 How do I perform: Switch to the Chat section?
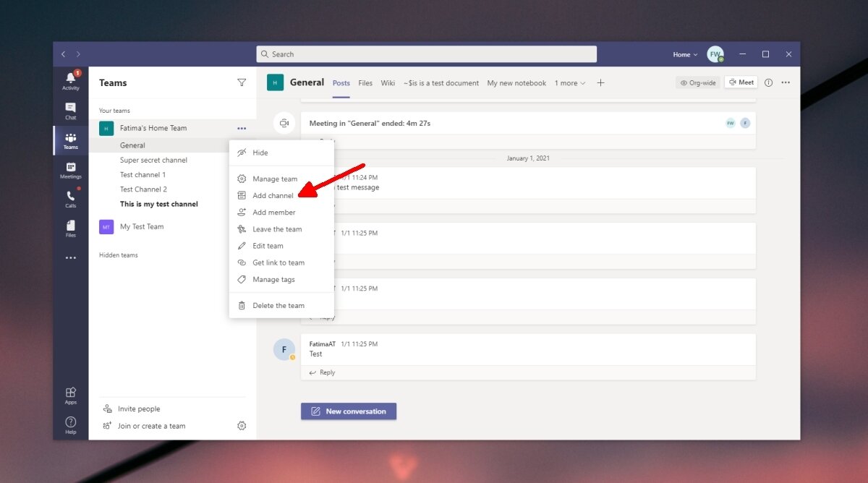(70, 110)
